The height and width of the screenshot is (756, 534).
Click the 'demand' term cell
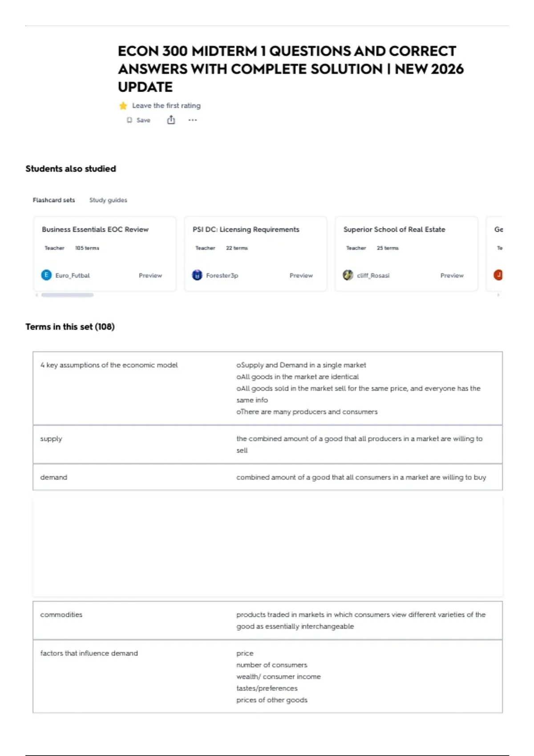(54, 477)
